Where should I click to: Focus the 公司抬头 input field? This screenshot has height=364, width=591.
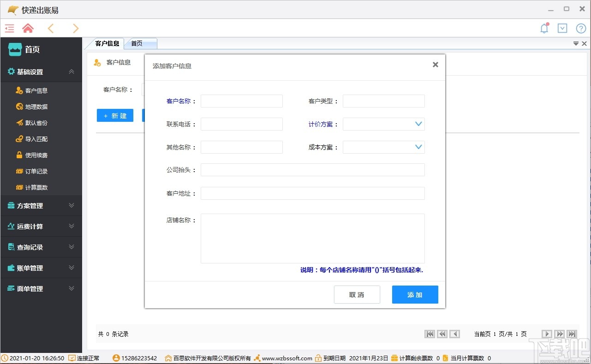point(313,170)
